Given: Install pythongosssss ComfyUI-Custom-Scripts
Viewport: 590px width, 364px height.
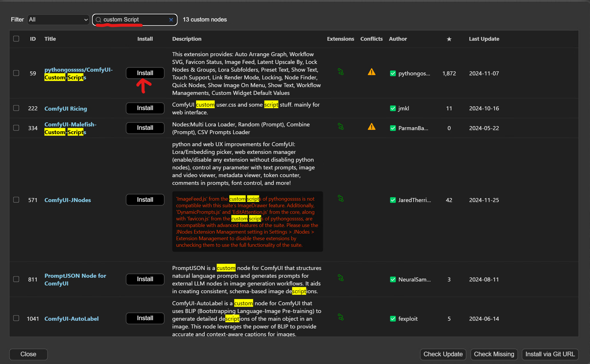Looking at the screenshot, I should tap(145, 73).
